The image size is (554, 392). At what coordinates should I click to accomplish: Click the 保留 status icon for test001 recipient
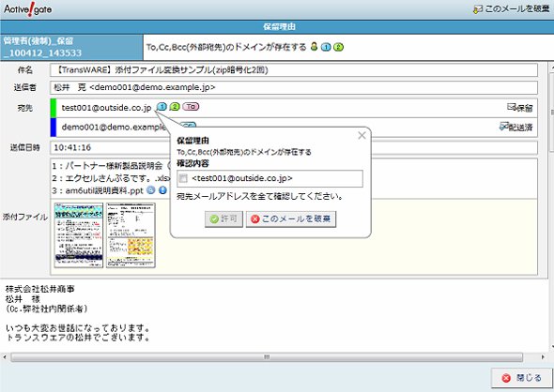click(520, 108)
